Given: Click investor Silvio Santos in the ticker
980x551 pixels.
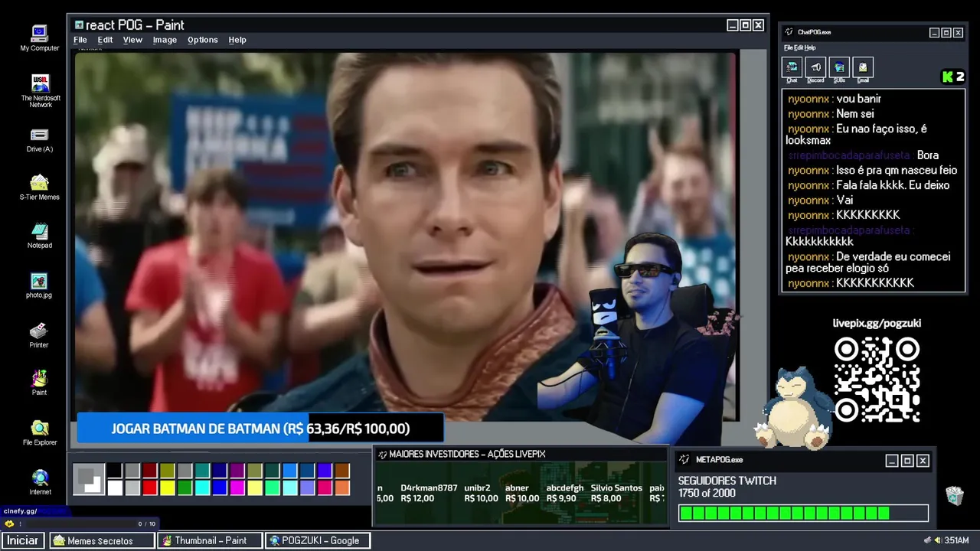Looking at the screenshot, I should tap(616, 493).
